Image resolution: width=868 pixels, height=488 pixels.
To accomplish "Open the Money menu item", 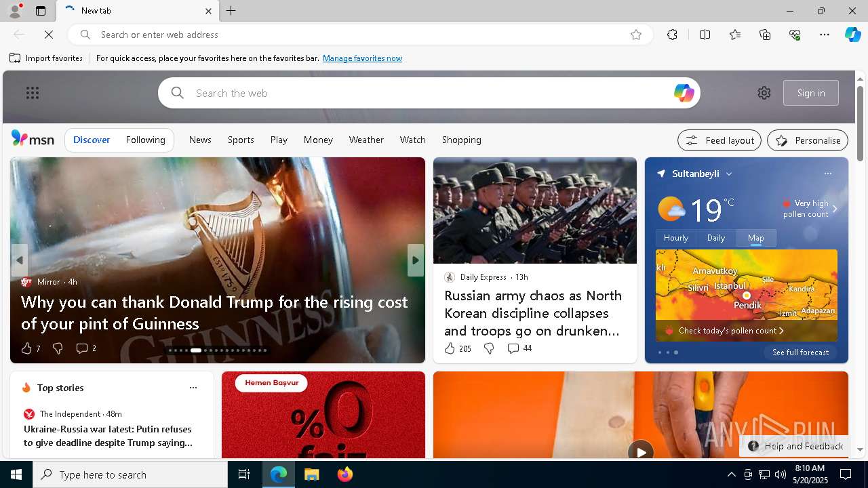I will 318,140.
